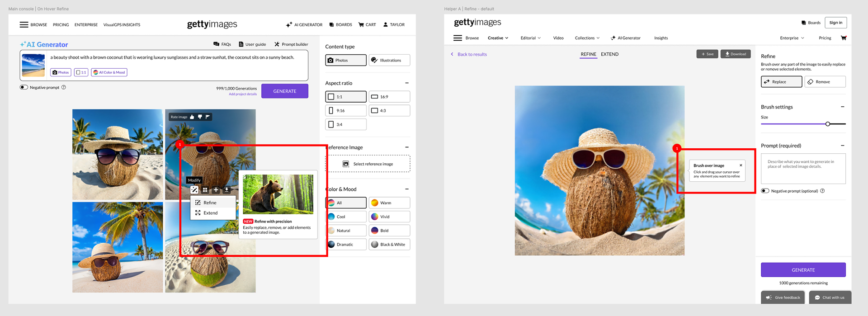Click the Modify magic wand icon
The image size is (868, 316).
point(194,190)
